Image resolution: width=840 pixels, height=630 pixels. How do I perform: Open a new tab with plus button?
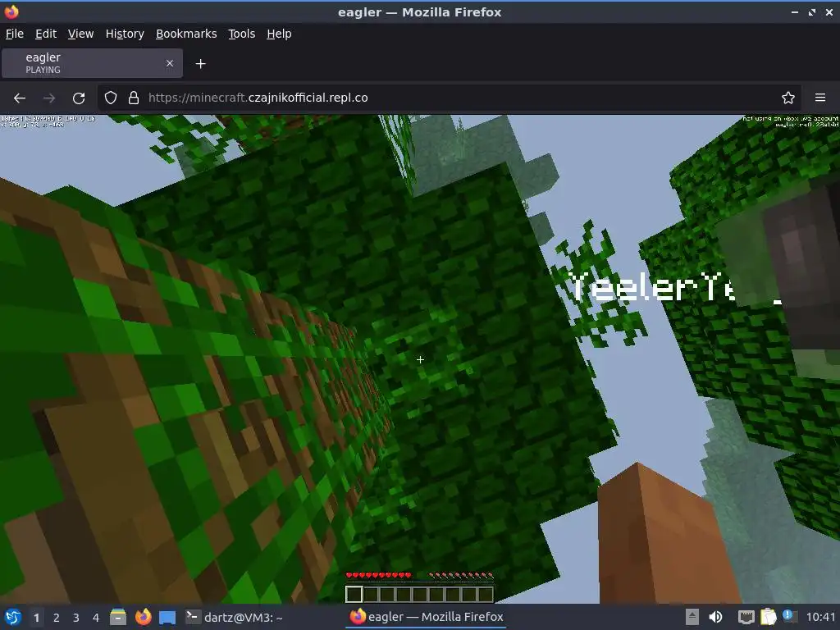tap(200, 64)
